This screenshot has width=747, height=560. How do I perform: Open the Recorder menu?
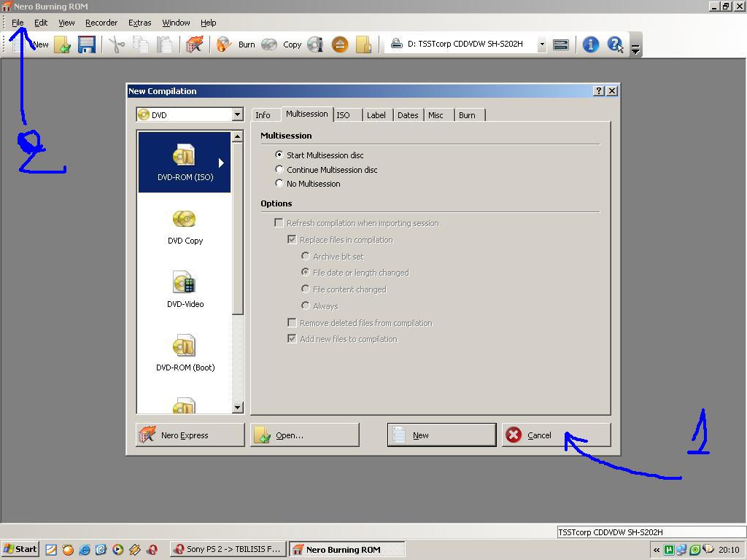tap(101, 23)
